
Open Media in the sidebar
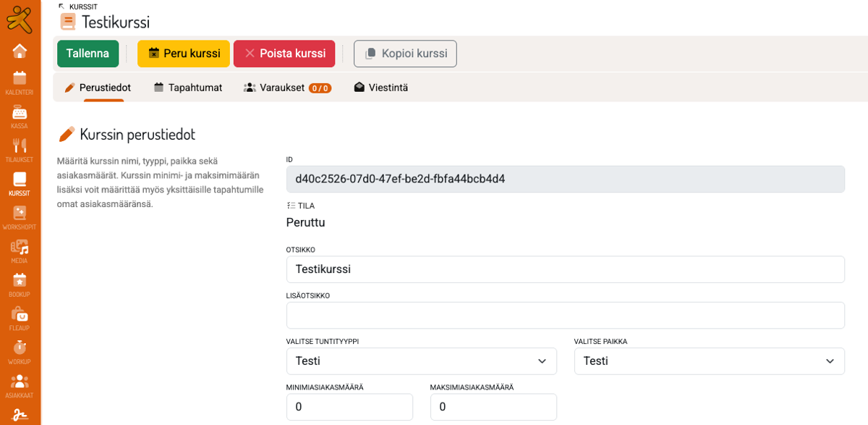(x=20, y=251)
